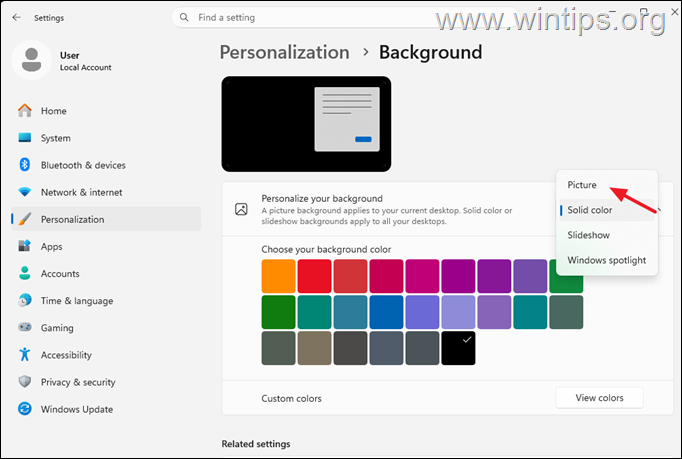
Task: Click the Home house icon
Action: click(x=25, y=111)
